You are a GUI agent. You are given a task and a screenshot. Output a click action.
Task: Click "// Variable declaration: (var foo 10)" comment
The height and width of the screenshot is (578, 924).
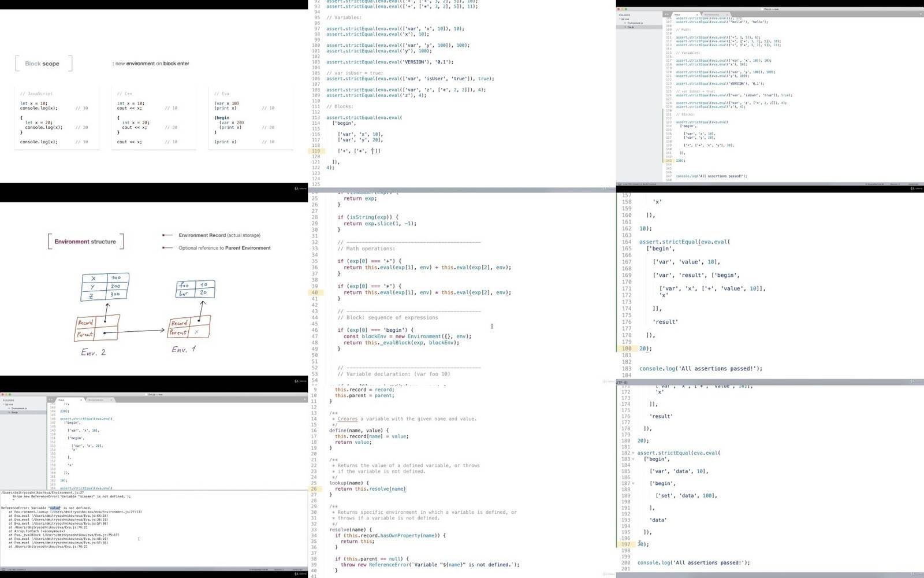coord(394,374)
